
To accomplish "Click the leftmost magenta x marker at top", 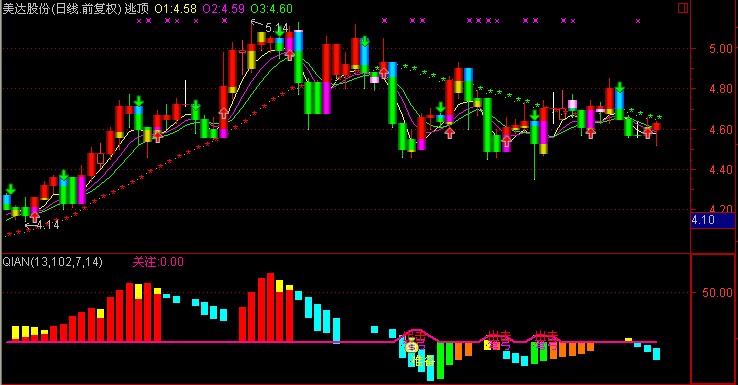I will 139,21.
